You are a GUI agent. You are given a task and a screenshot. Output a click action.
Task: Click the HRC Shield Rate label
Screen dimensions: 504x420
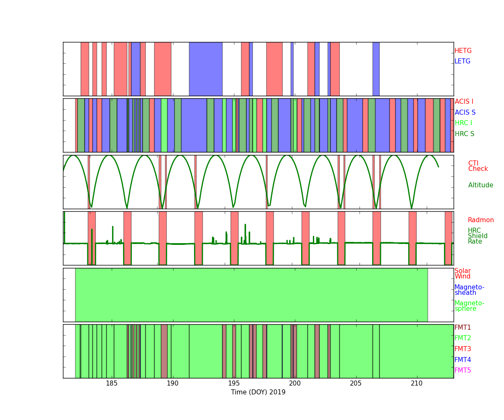[475, 236]
